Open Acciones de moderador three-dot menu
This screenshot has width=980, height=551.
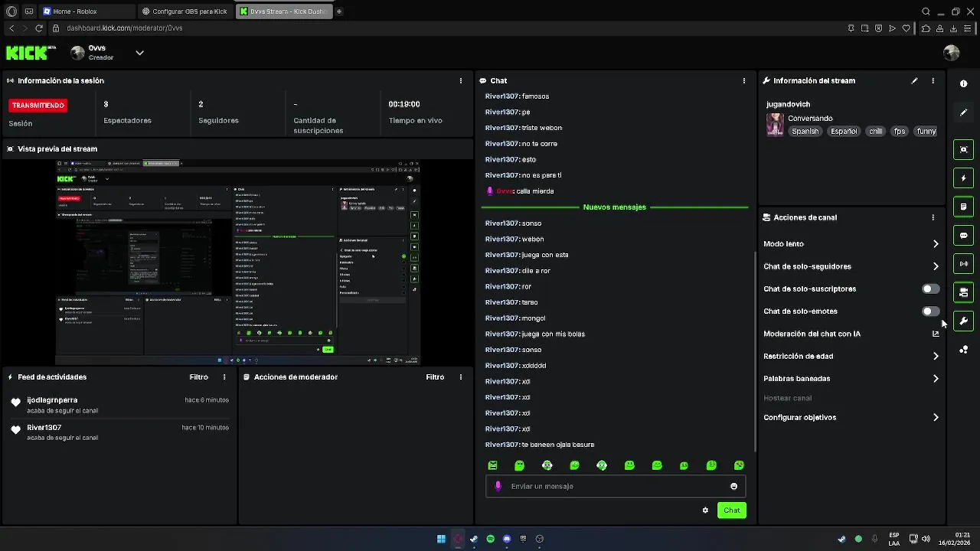(461, 377)
